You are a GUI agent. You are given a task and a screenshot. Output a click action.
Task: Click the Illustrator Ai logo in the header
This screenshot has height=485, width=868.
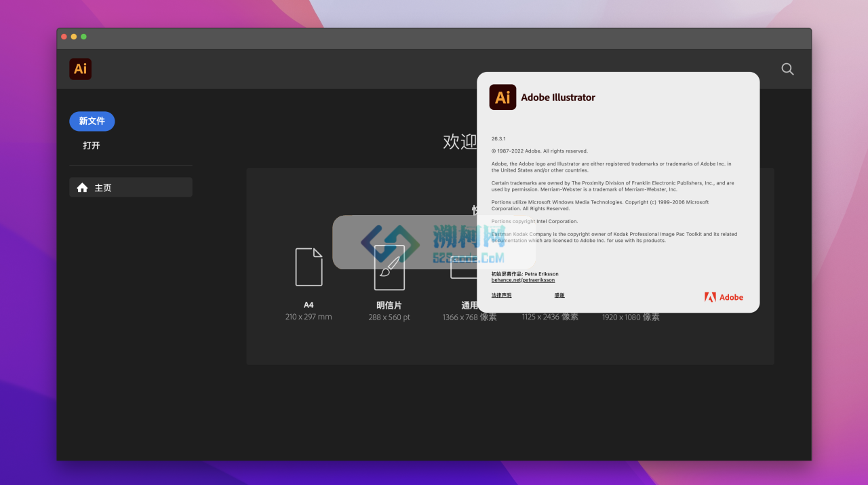click(x=80, y=69)
